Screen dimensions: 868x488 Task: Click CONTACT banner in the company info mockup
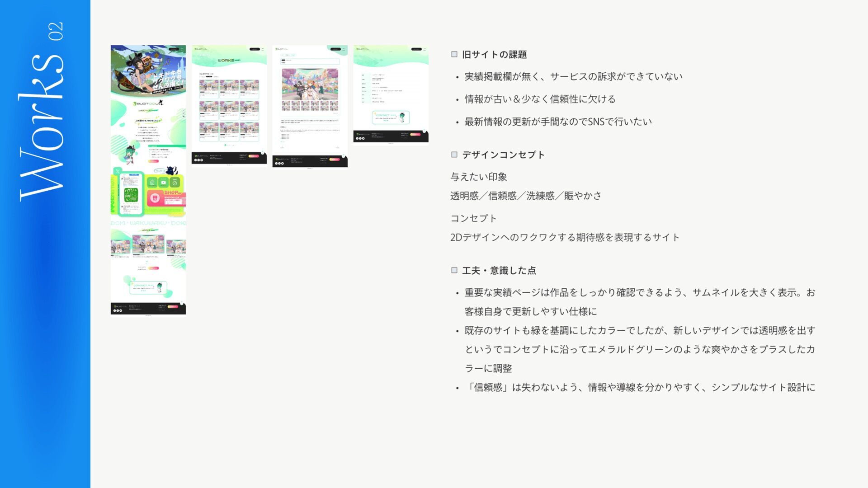click(x=391, y=117)
